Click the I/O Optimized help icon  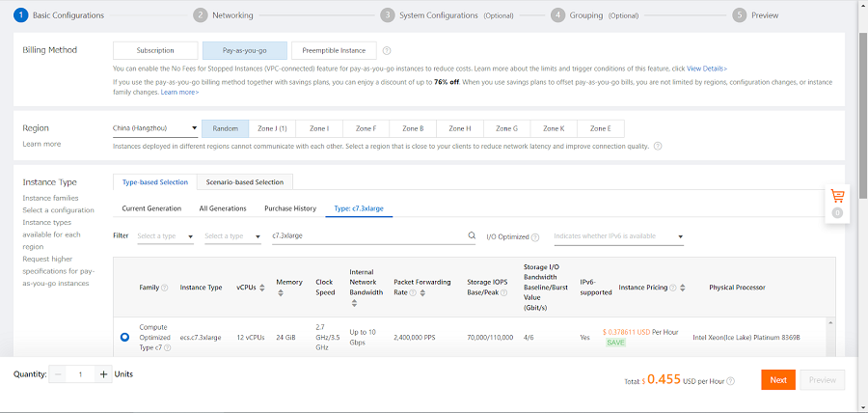tap(534, 236)
